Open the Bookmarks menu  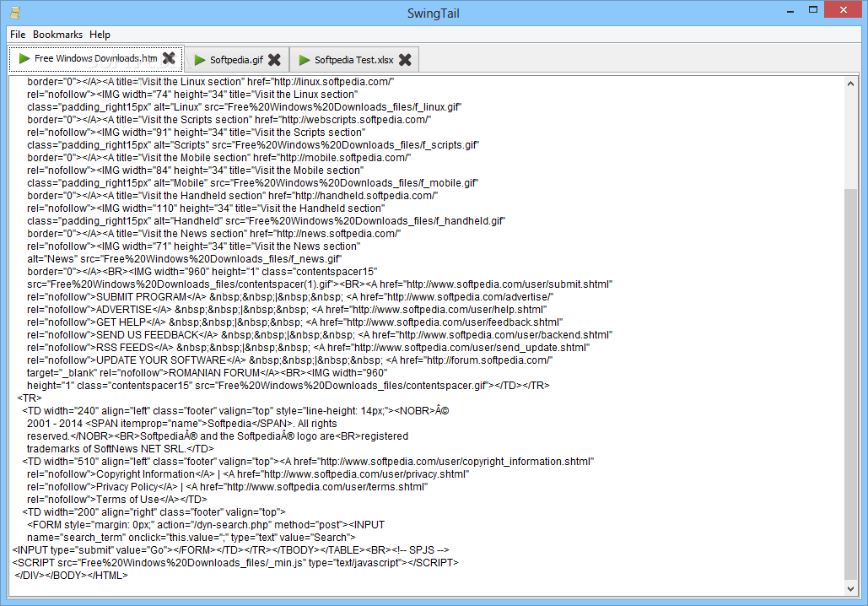coord(57,35)
